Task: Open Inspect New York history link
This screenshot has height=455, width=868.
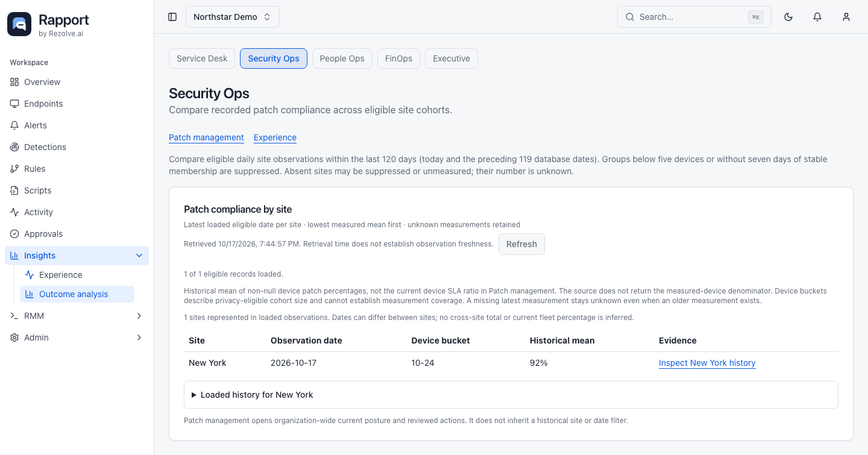Action: (x=707, y=363)
